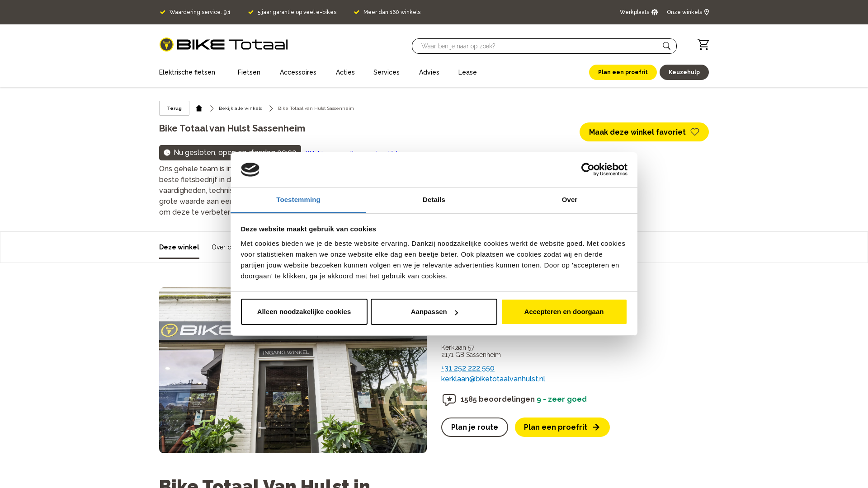Click the shopping cart icon
This screenshot has width=868, height=488.
click(703, 45)
